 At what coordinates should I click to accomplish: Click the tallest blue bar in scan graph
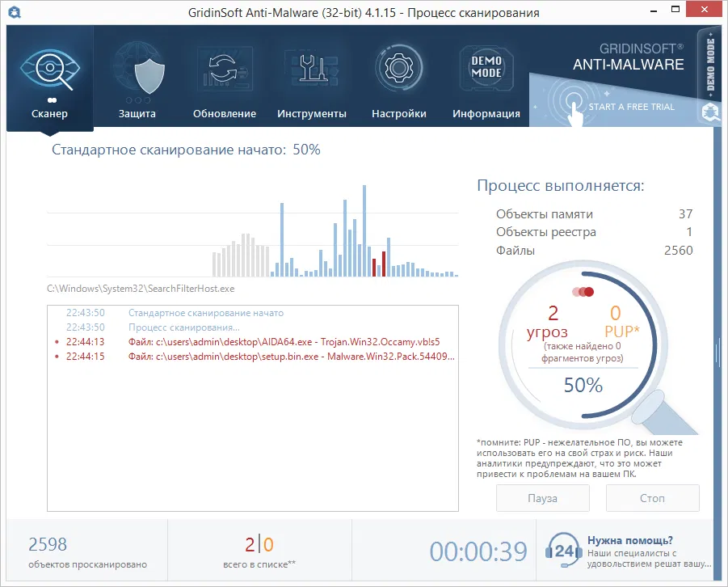(x=364, y=230)
